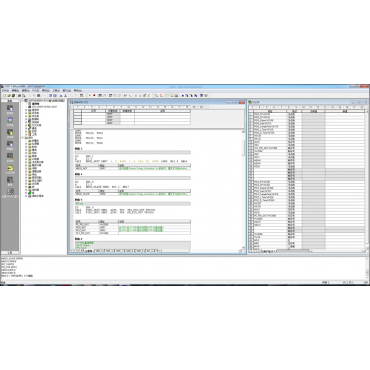Image resolution: width=370 pixels, height=370 pixels.
Task: Click the View (查看) header button above navigation icons
Action: pyautogui.click(x=10, y=100)
